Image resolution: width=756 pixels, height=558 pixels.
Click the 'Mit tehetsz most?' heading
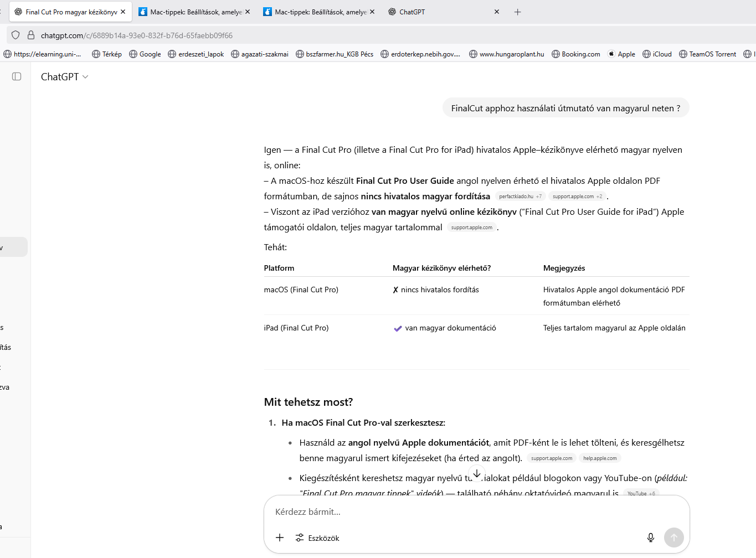(308, 402)
